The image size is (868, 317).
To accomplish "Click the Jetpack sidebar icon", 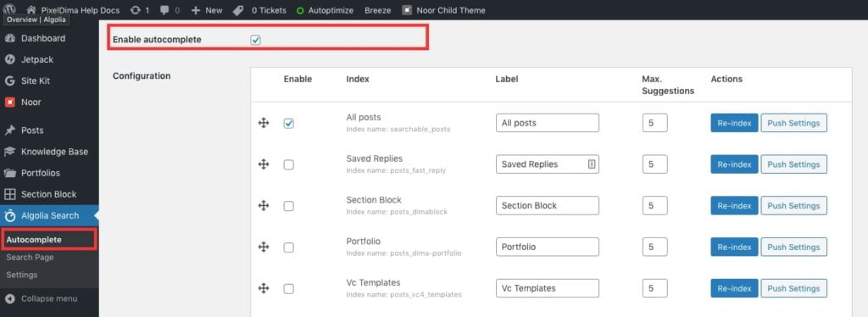I will click(9, 59).
